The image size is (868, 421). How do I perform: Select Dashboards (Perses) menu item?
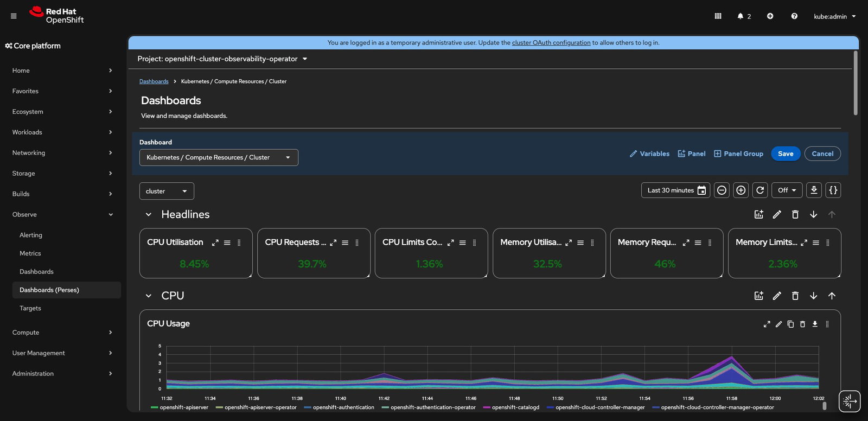pos(66,290)
